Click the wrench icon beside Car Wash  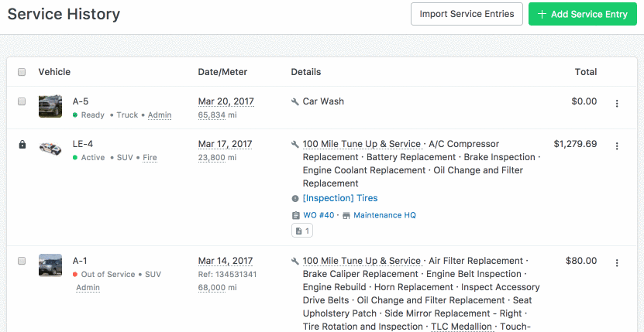pyautogui.click(x=295, y=102)
